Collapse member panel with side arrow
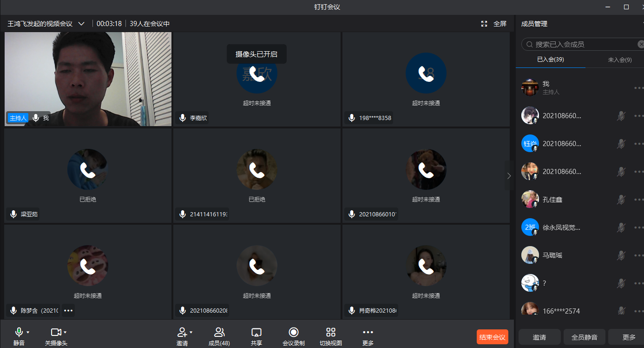 coord(509,175)
